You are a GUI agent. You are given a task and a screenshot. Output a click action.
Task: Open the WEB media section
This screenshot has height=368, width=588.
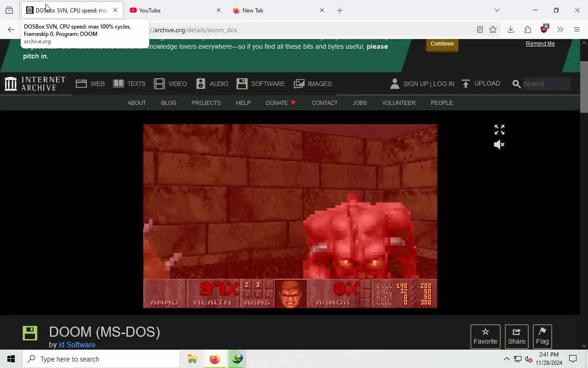coord(90,84)
